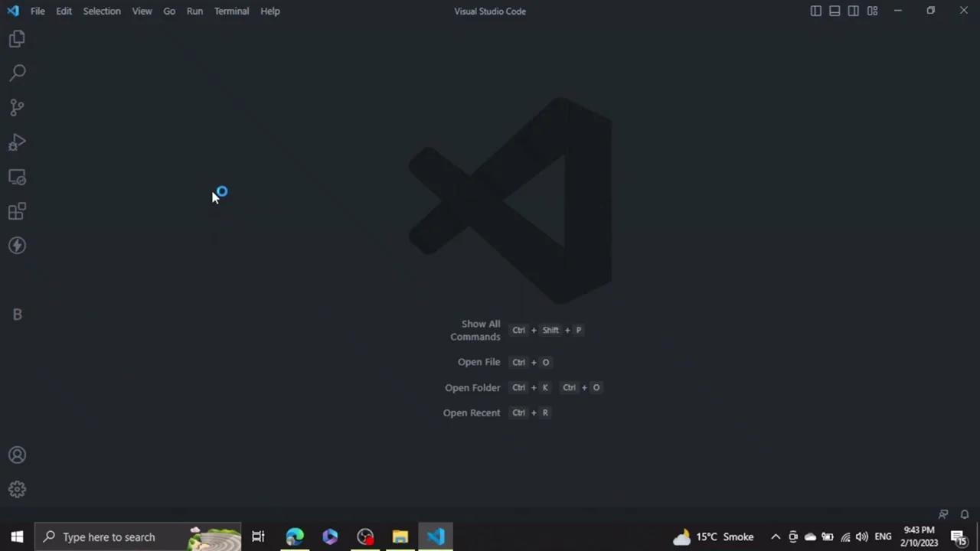Viewport: 980px width, 551px height.
Task: Toggle the secondary sidebar visibility
Action: (853, 11)
